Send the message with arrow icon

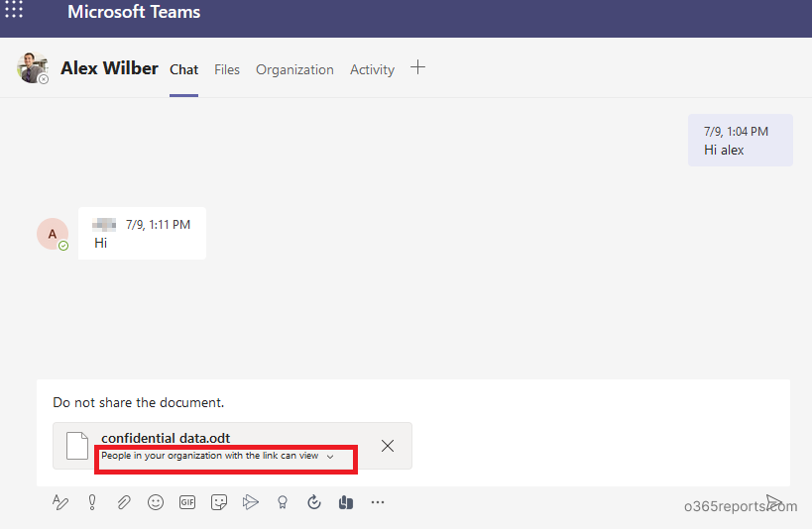pos(773,501)
